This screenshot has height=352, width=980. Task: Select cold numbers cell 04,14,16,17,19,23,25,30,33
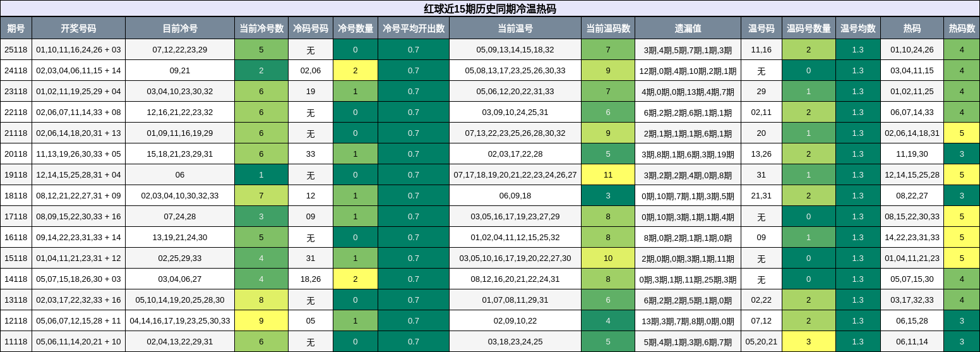click(180, 320)
